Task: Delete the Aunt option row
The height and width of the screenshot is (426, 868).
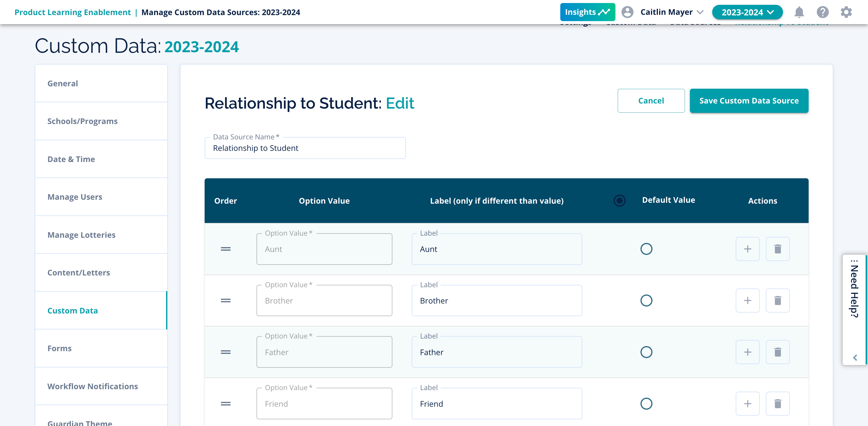Action: [777, 249]
